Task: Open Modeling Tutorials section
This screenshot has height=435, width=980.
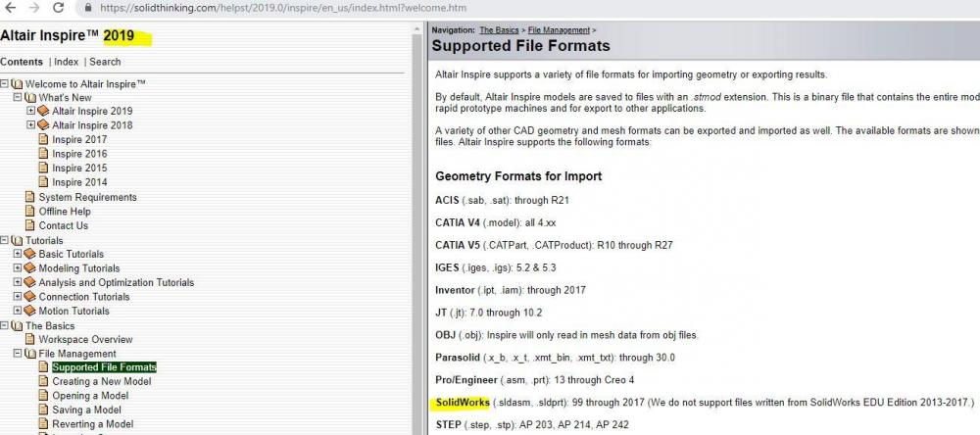Action: 79,268
